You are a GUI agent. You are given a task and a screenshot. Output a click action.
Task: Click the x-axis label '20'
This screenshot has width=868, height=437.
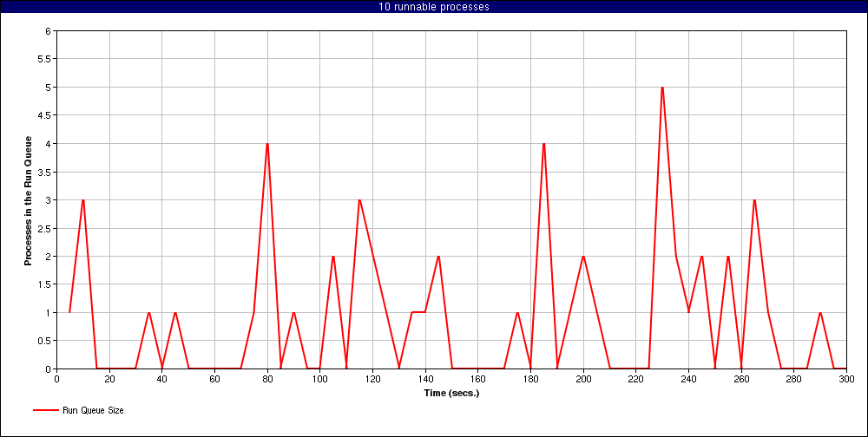point(109,380)
